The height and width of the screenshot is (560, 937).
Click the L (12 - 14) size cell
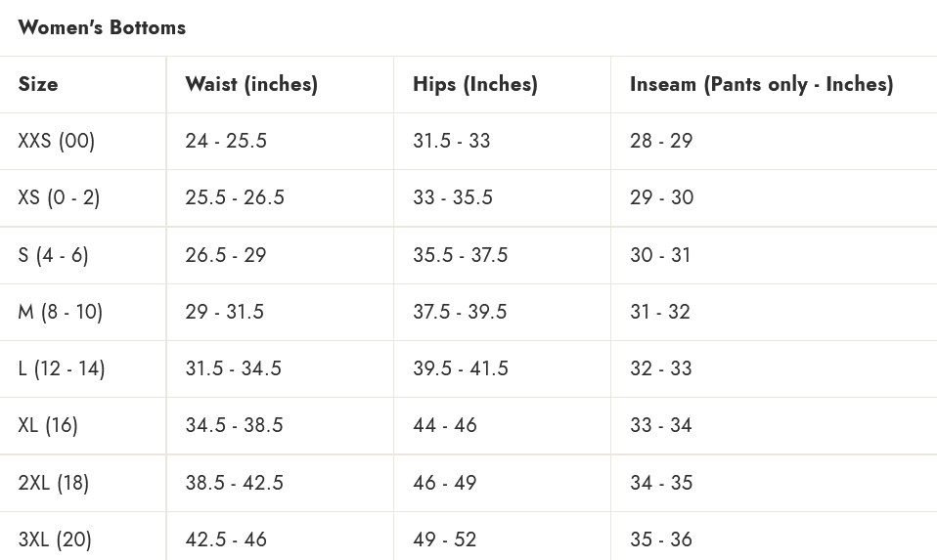click(61, 368)
